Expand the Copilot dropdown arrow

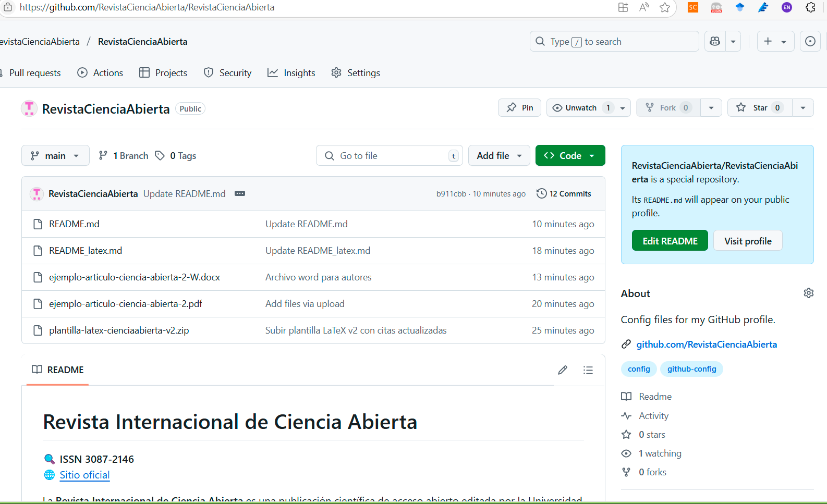[733, 41]
